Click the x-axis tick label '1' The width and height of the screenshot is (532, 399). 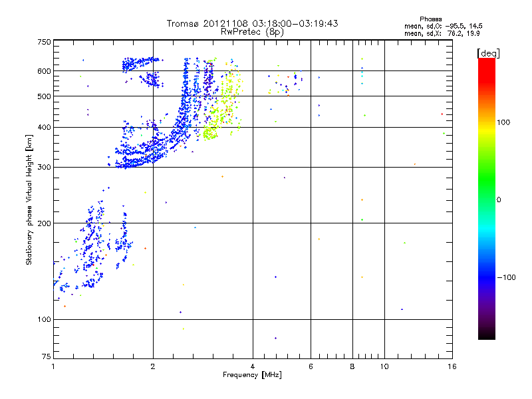tap(53, 366)
